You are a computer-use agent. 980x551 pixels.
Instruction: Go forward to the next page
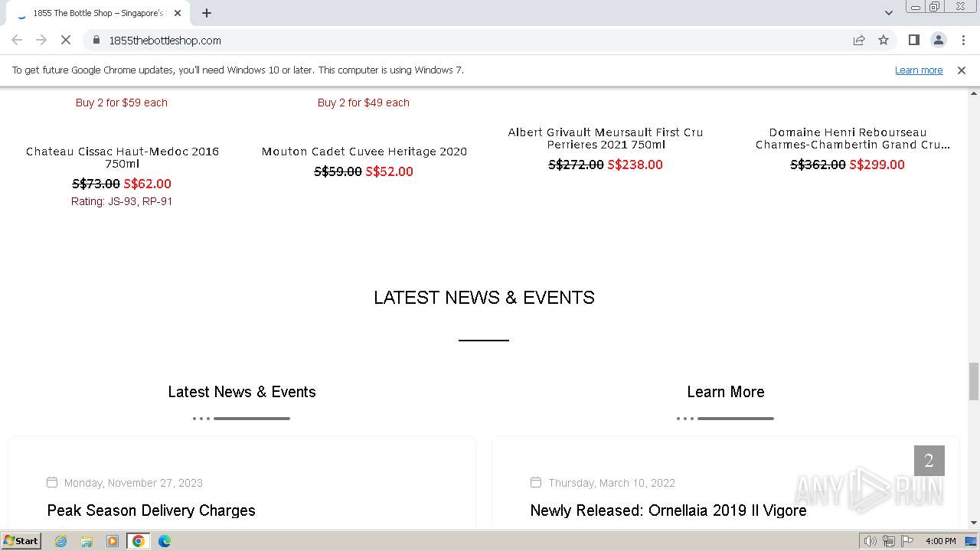coord(41,40)
